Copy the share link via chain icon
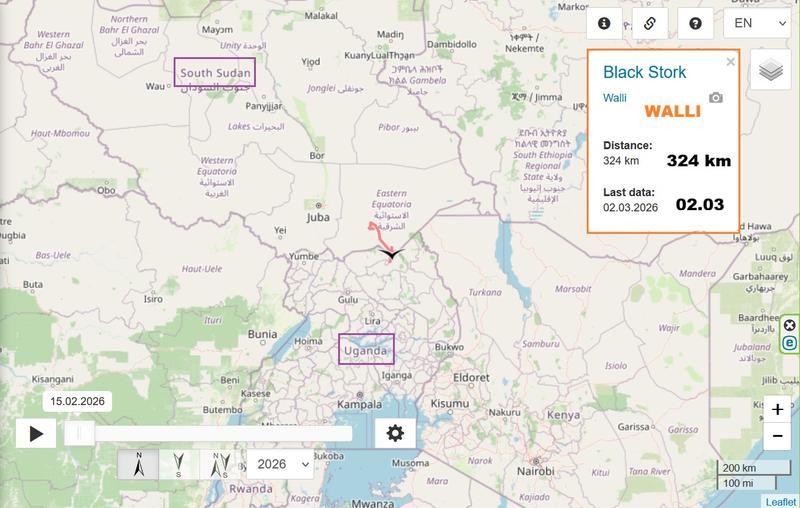The width and height of the screenshot is (800, 508). point(649,23)
